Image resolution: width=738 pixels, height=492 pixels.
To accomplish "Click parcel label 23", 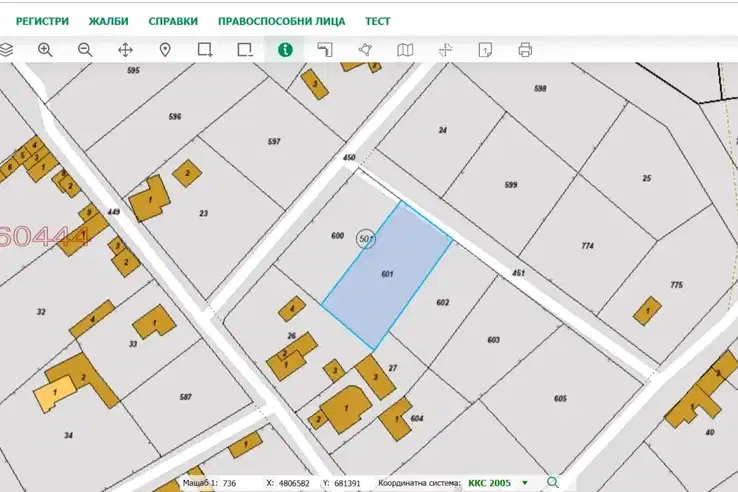I will (x=203, y=213).
